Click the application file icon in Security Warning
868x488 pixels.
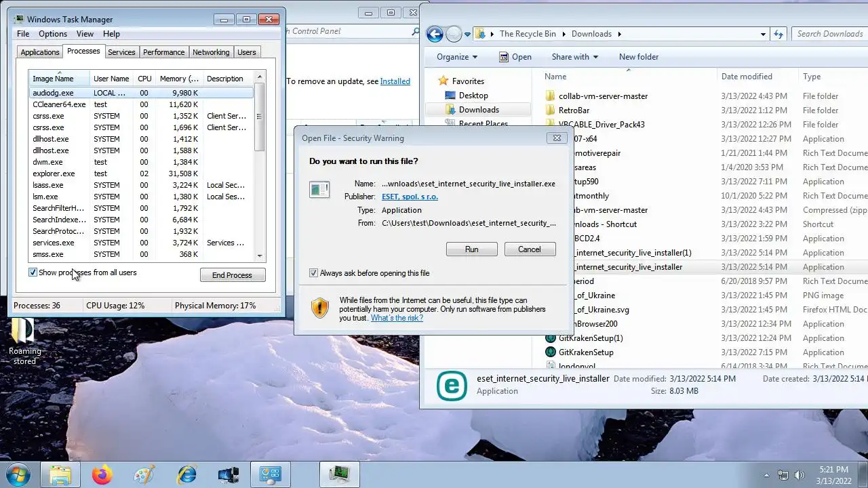click(x=319, y=190)
